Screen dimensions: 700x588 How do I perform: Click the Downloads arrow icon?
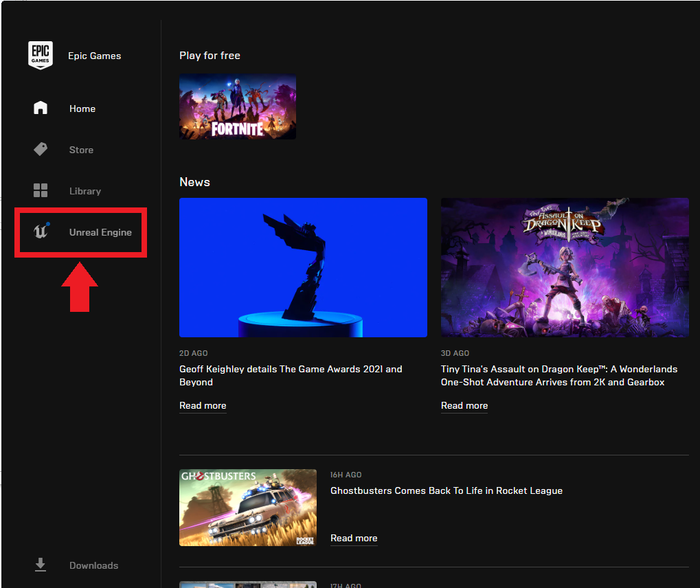(x=41, y=565)
